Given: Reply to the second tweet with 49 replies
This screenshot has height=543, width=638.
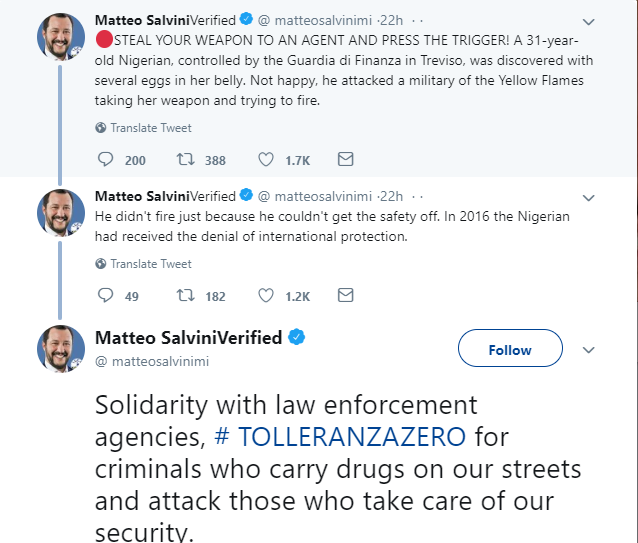Looking at the screenshot, I should coord(108,296).
